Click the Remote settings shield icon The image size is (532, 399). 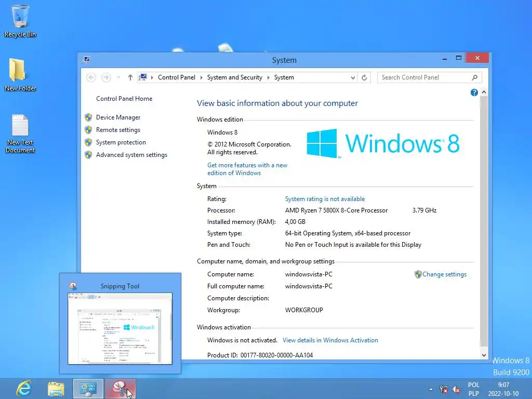tap(88, 130)
